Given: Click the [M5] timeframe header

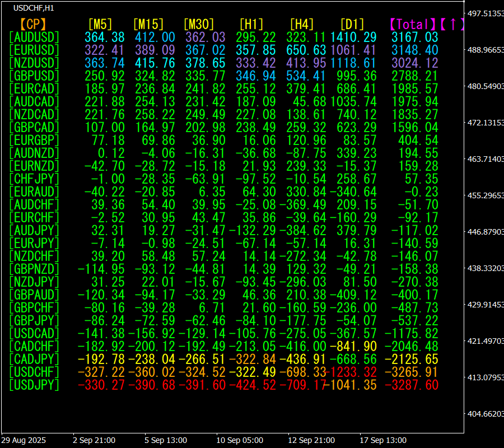Looking at the screenshot, I should pyautogui.click(x=100, y=25).
